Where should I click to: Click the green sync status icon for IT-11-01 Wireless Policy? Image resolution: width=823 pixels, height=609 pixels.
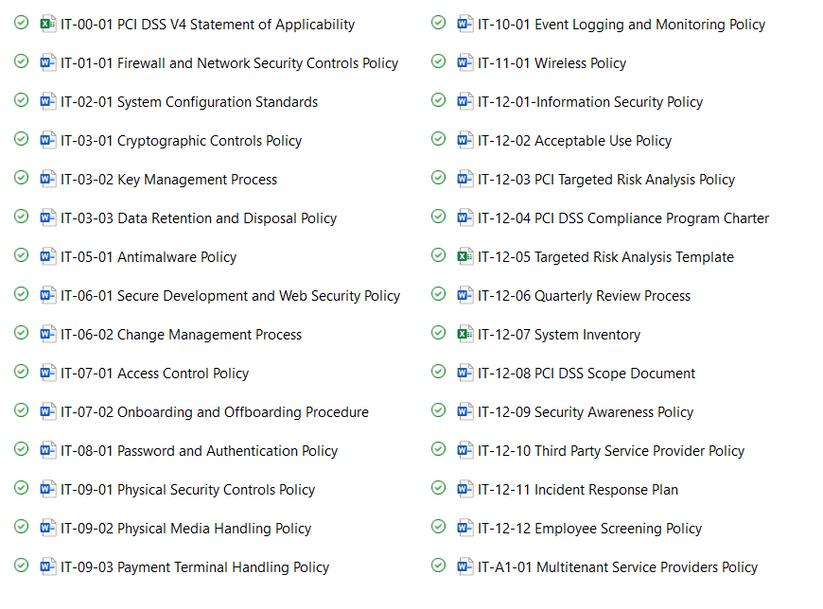438,62
